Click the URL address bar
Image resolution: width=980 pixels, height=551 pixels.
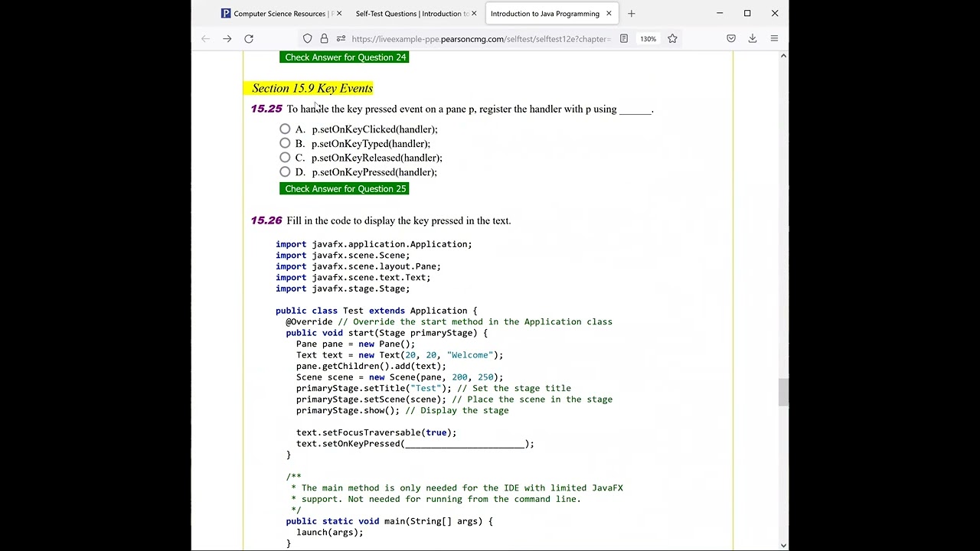tap(481, 38)
